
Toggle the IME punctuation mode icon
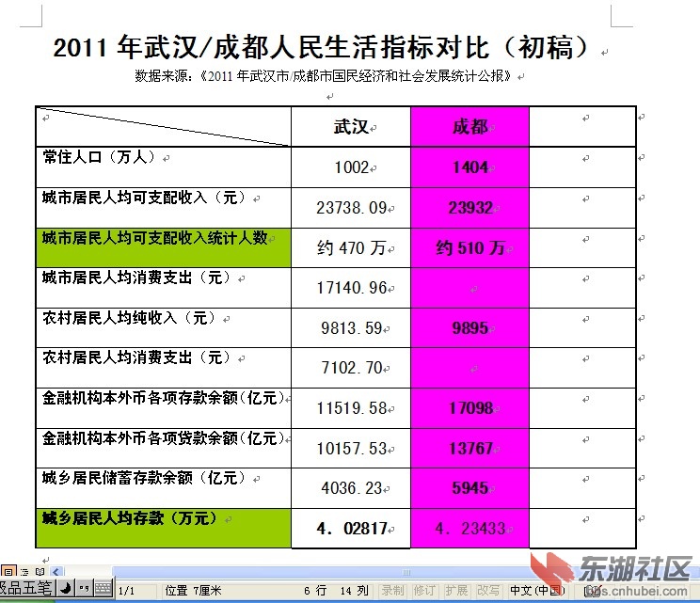pos(84,589)
